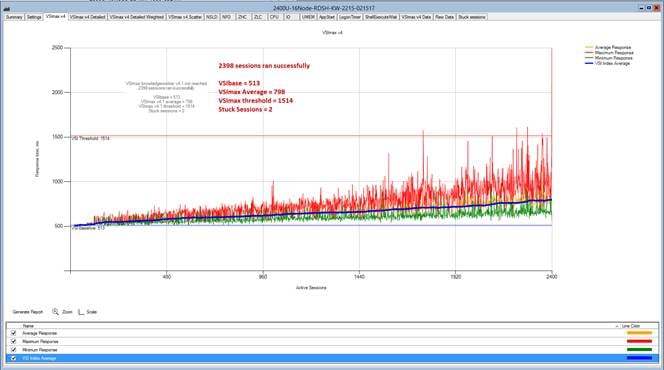Switch to the UMEM tab

(x=308, y=17)
